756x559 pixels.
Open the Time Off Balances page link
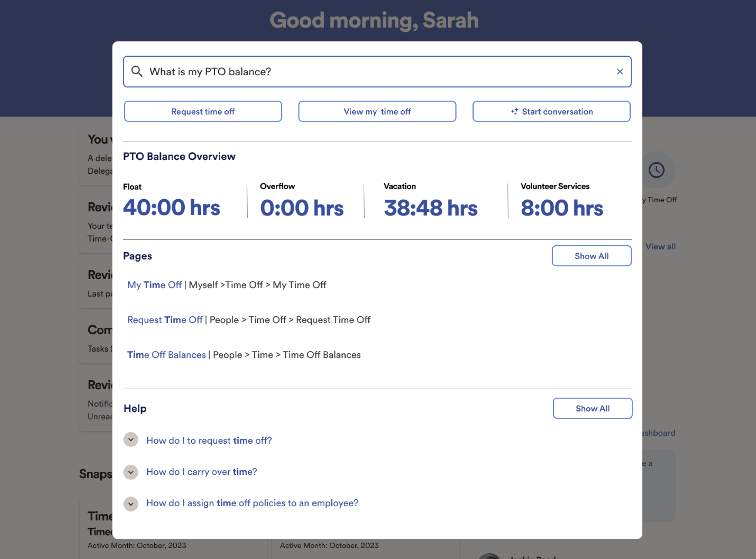point(166,355)
